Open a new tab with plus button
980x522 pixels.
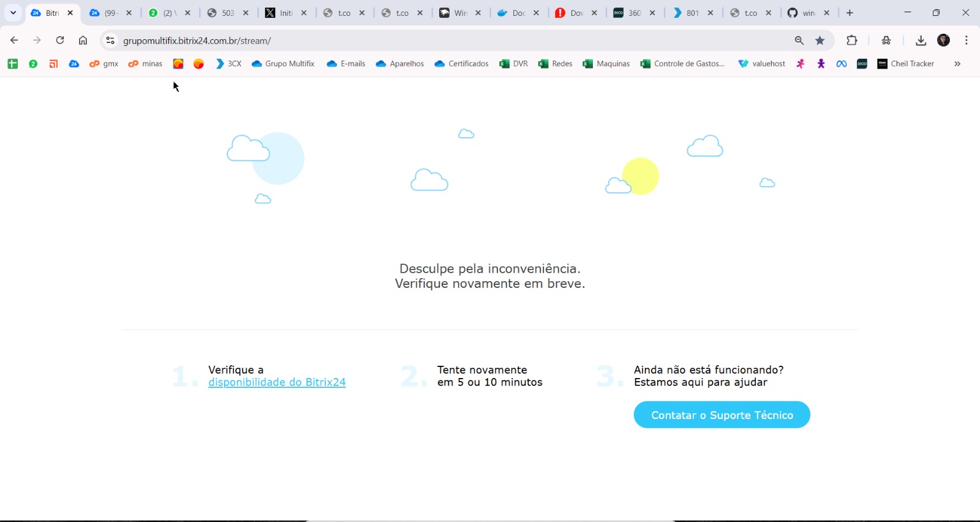tap(850, 13)
